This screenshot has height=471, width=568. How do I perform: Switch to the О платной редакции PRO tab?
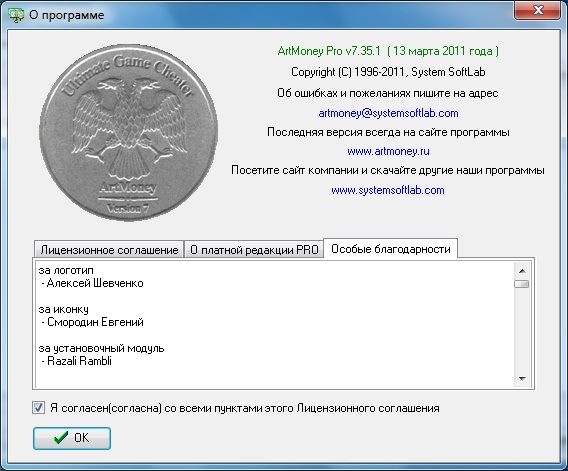click(x=254, y=250)
